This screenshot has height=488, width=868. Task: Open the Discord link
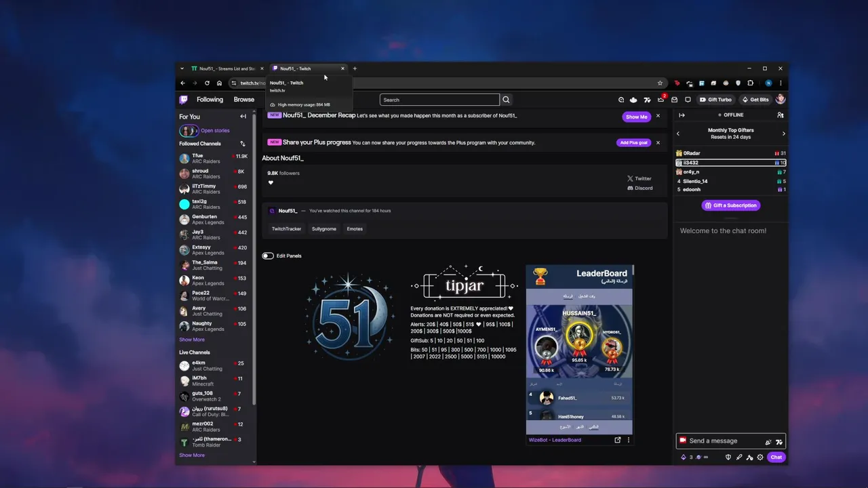640,188
